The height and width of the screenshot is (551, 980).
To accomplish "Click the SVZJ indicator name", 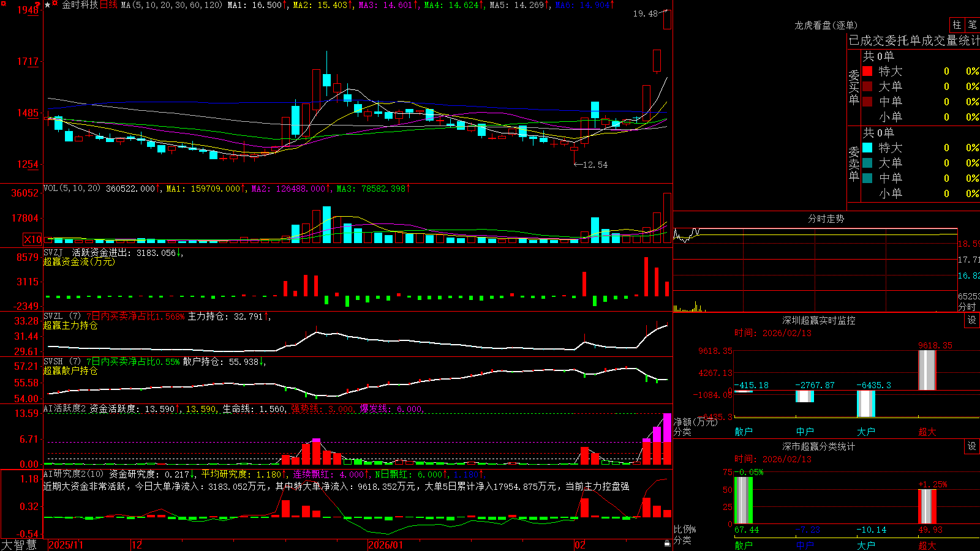I will coord(53,252).
